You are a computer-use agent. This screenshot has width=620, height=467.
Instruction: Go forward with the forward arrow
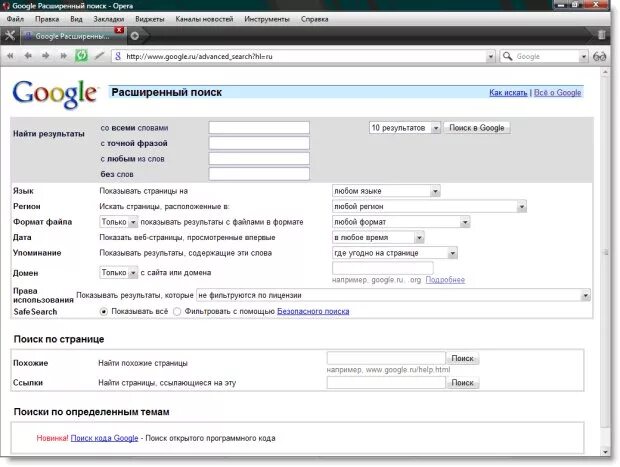pos(45,56)
